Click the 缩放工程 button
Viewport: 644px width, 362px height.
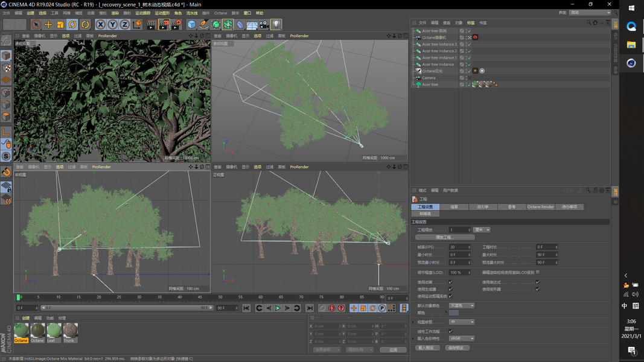coord(445,237)
